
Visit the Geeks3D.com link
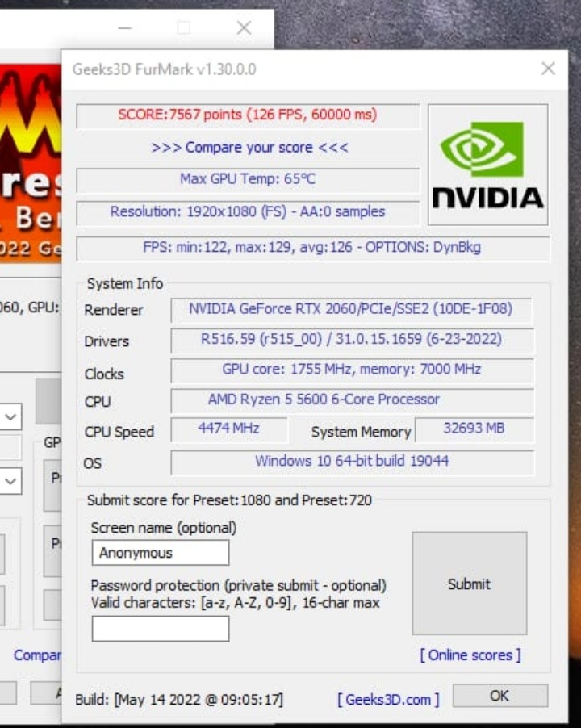[388, 699]
